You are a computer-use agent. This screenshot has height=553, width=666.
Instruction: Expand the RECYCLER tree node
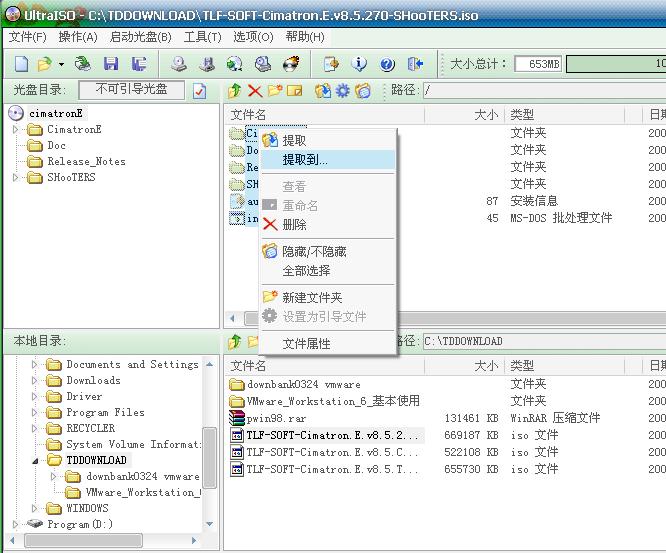(x=35, y=429)
